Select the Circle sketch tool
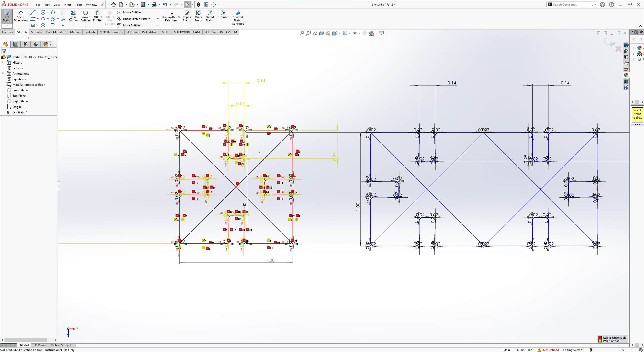This screenshot has height=352, width=644. coord(43,12)
